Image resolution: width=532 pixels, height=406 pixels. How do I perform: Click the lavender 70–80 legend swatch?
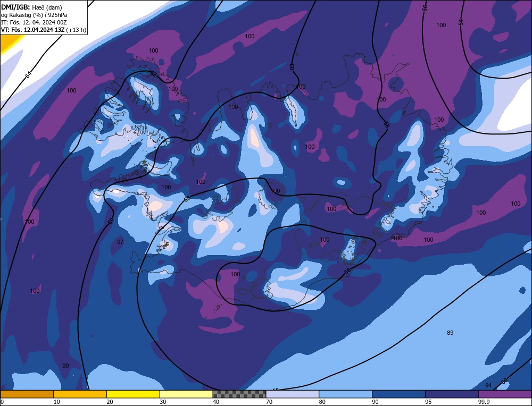click(293, 394)
